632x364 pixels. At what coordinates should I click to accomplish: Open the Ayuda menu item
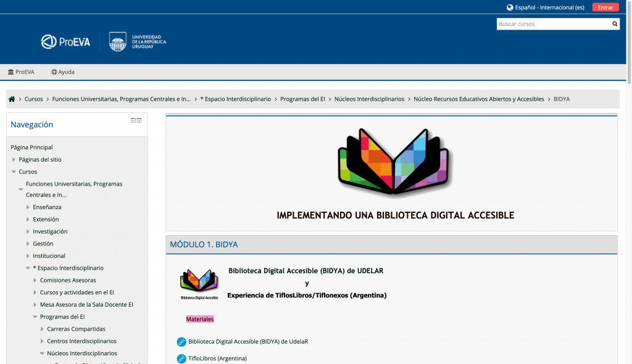click(x=63, y=72)
